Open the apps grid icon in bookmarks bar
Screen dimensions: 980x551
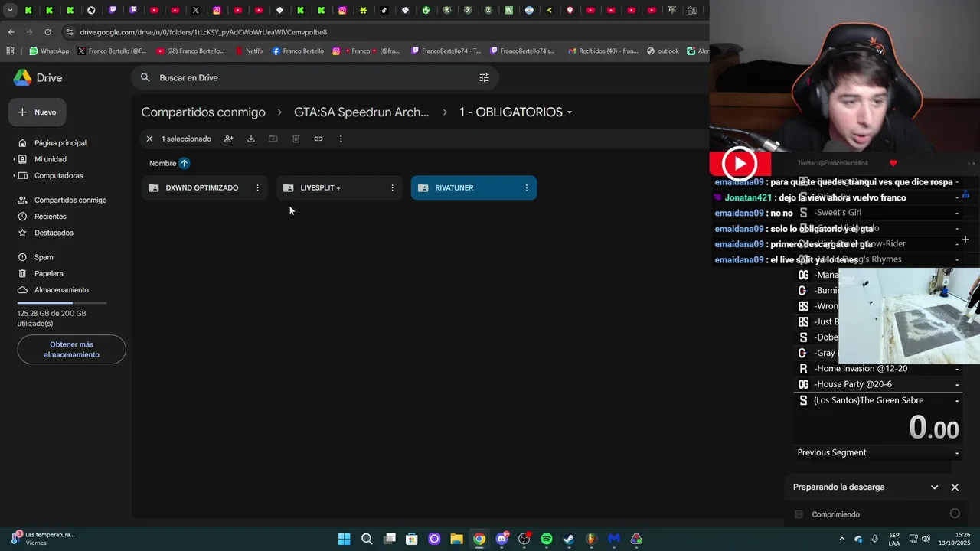(10, 51)
